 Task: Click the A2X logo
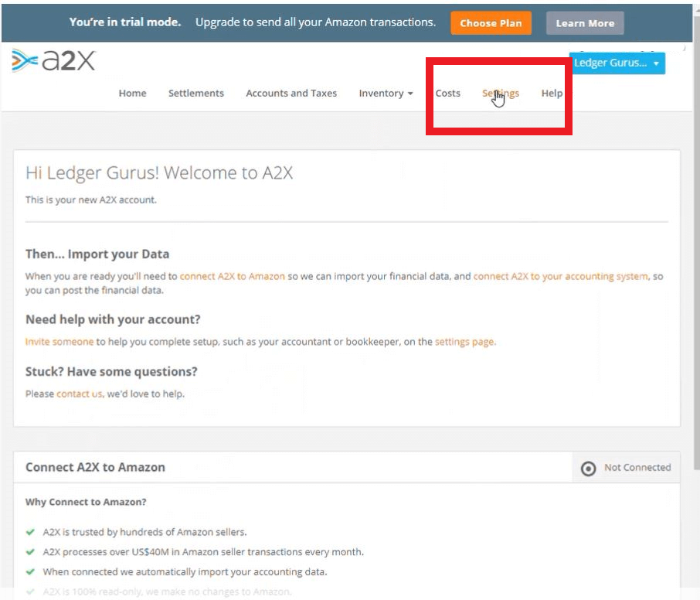click(x=53, y=60)
